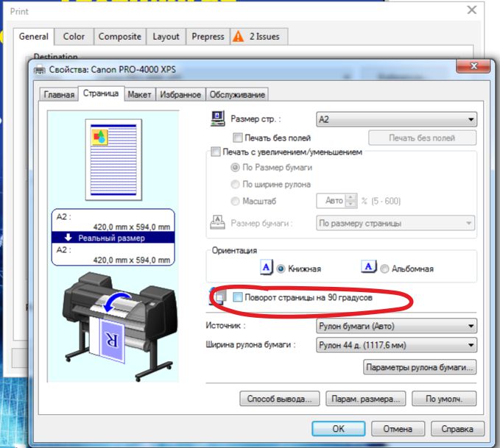Open Color tab in Print window
This screenshot has height=448, width=500.
pos(74,36)
